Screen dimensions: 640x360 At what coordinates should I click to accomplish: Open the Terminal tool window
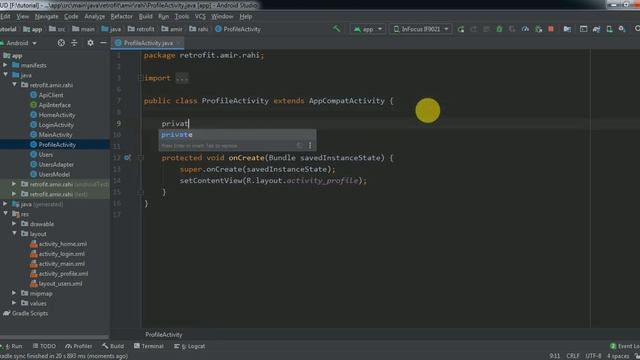149,346
